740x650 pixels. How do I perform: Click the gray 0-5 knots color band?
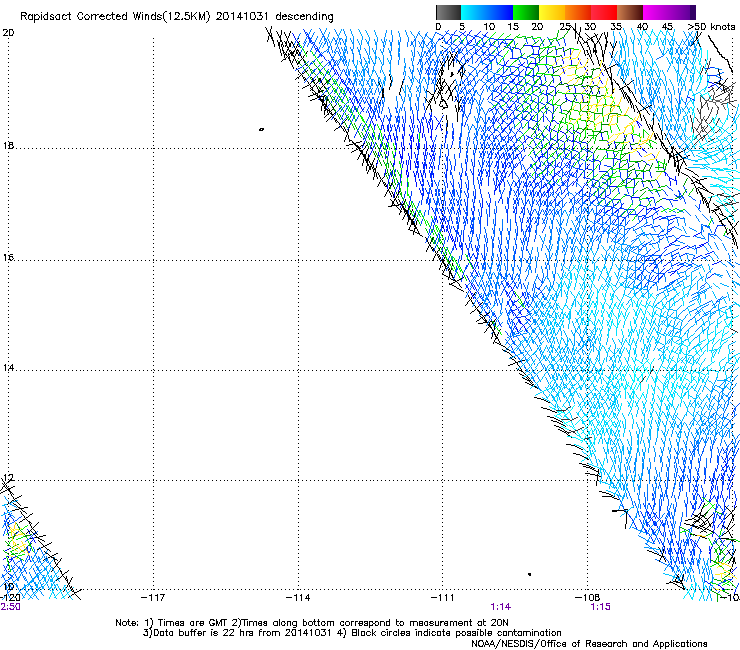click(x=448, y=12)
